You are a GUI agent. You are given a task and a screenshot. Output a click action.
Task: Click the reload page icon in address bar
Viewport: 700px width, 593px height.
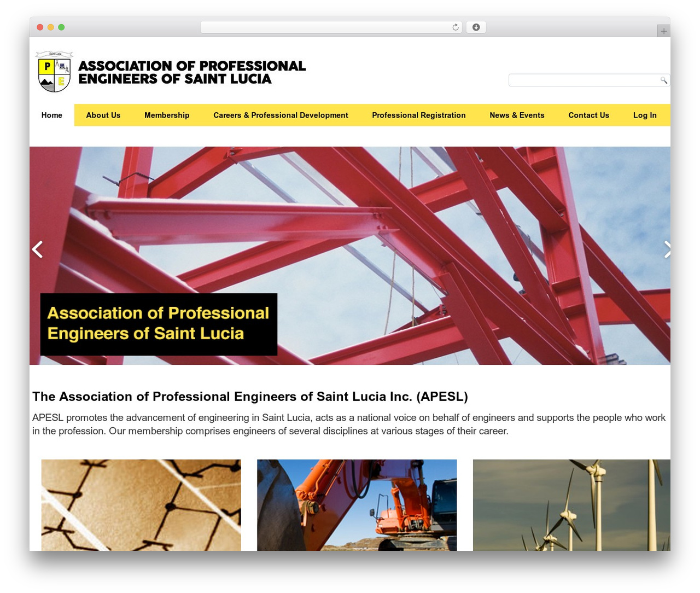pos(456,27)
